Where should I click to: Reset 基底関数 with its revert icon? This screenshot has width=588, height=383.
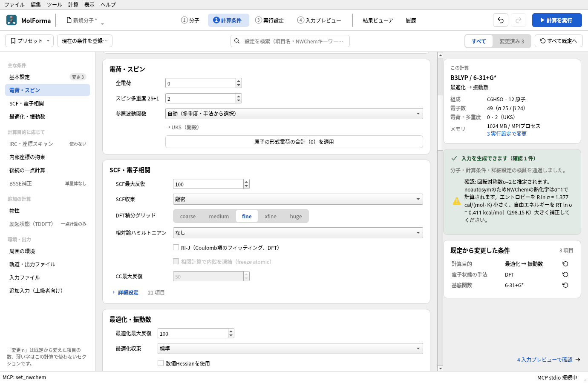click(x=565, y=285)
